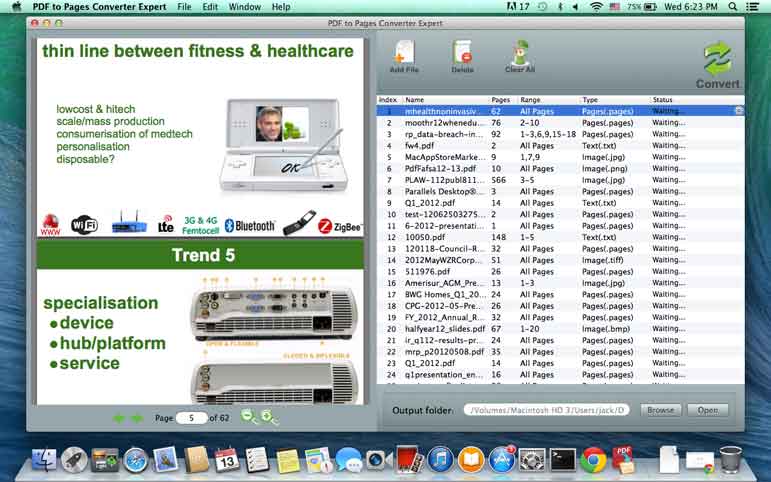This screenshot has width=771, height=482.
Task: Select the PdfFafsa12-13.pdf row
Action: click(561, 169)
